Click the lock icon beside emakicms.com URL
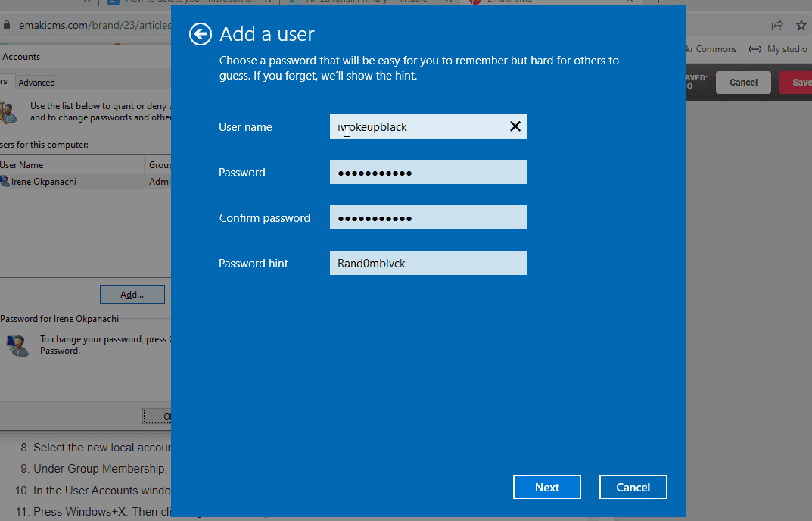 7,25
